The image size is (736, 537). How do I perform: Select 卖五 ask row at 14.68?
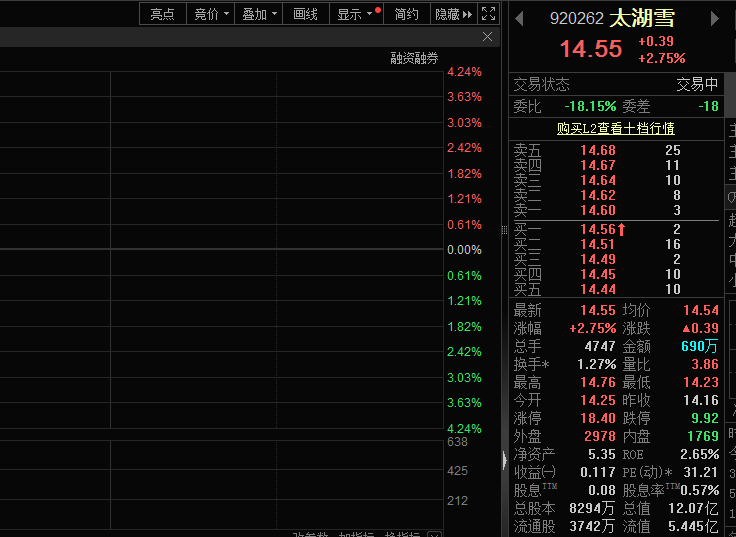[616, 150]
